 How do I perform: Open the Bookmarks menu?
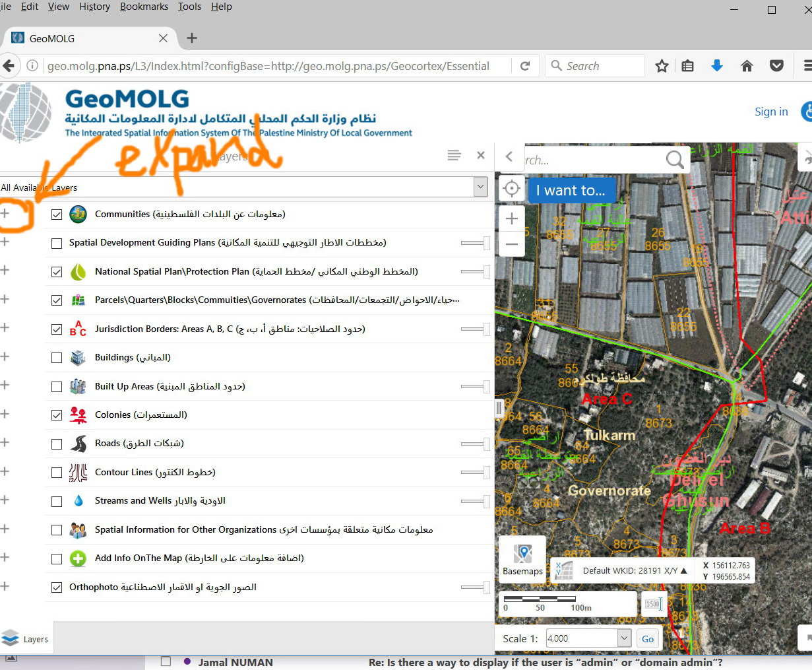pyautogui.click(x=144, y=7)
